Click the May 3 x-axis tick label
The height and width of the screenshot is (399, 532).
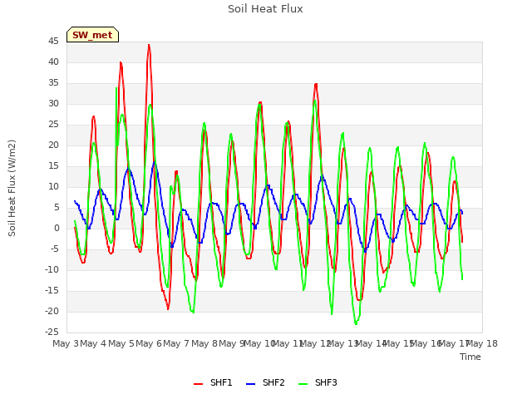tap(66, 343)
